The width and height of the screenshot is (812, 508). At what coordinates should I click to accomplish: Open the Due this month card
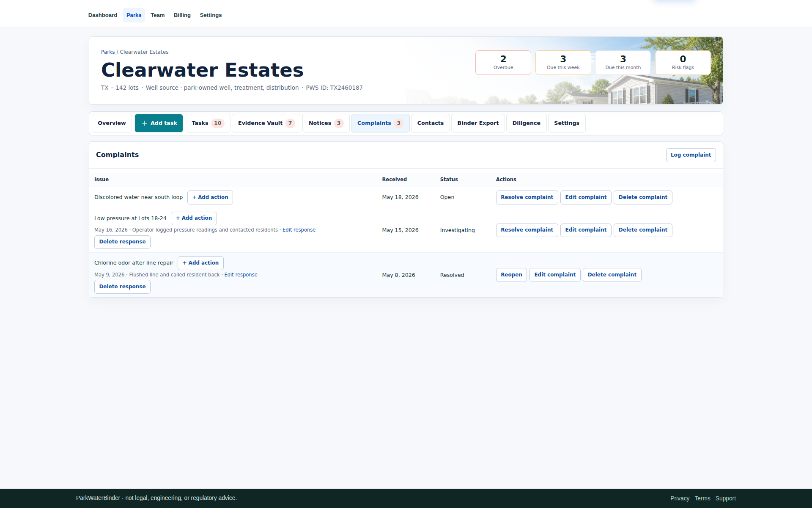(623, 63)
